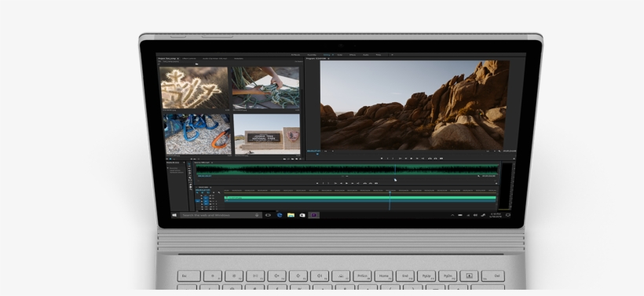Click the Program monitor playhead timecode

point(313,151)
